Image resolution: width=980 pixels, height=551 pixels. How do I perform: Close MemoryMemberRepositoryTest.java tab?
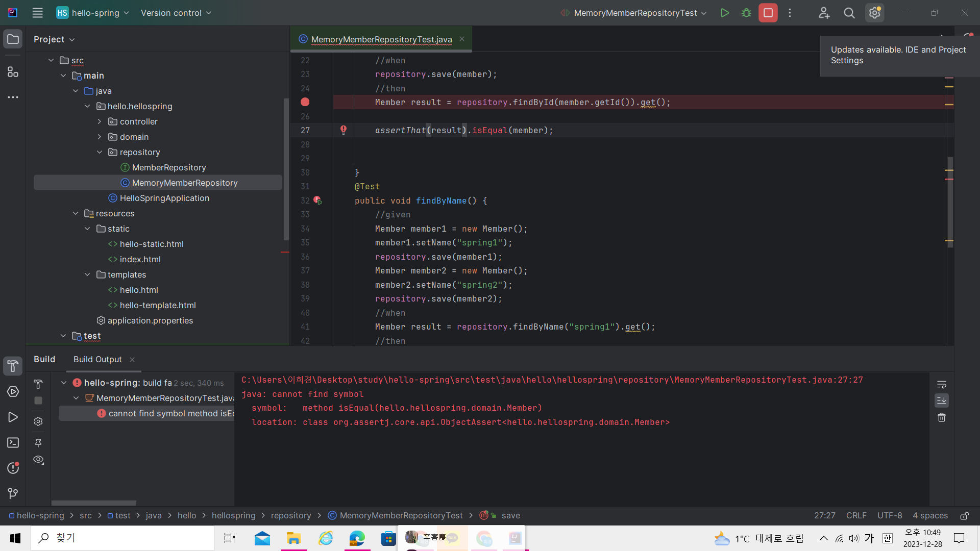click(x=462, y=39)
